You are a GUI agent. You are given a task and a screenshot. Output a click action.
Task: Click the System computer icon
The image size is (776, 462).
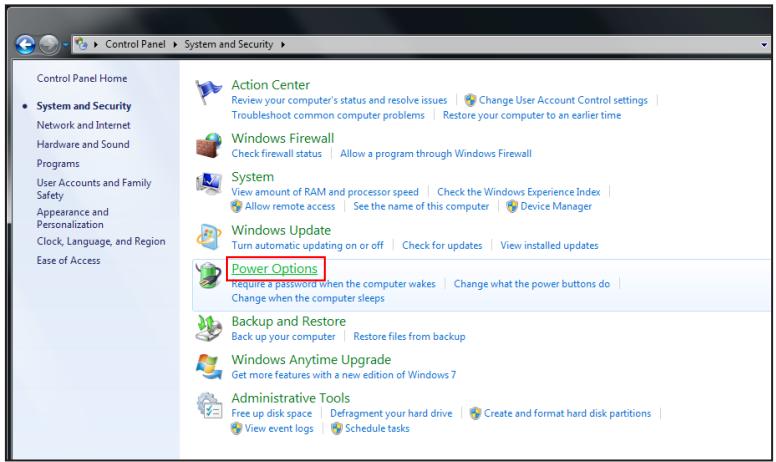[208, 184]
